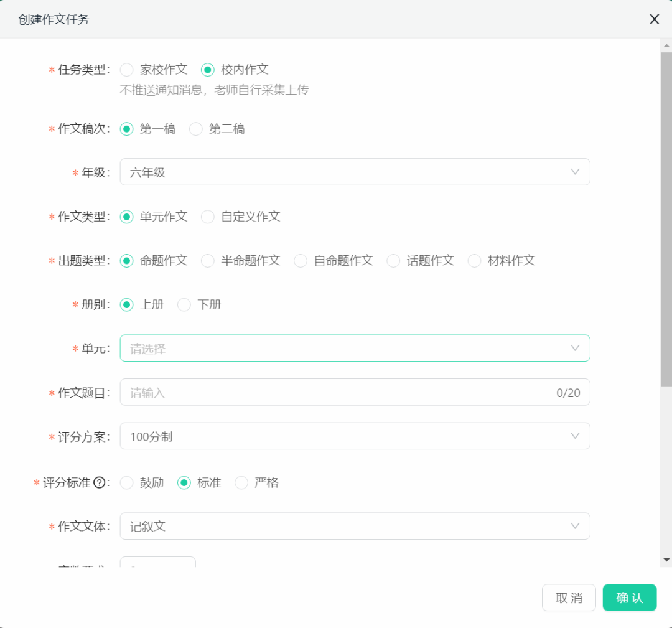The height and width of the screenshot is (628, 672).
Task: Click the 确认 confirm button
Action: coord(629,598)
